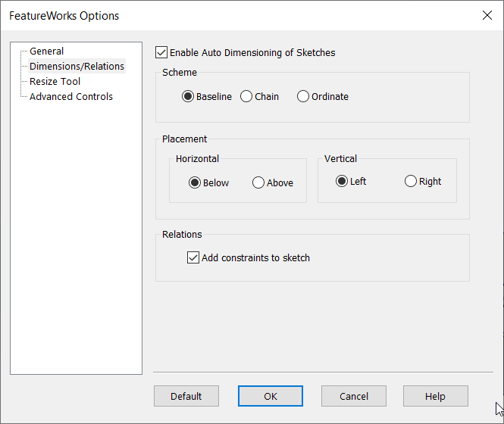Go to Advanced Controls in the tree
The height and width of the screenshot is (424, 504).
point(71,96)
